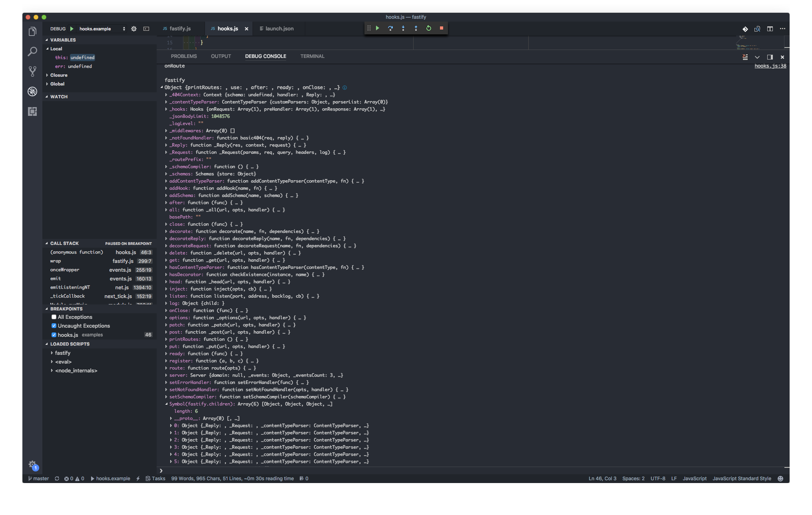This screenshot has width=812, height=515.
Task: Enable the All Exceptions breakpoint checkbox
Action: [54, 317]
